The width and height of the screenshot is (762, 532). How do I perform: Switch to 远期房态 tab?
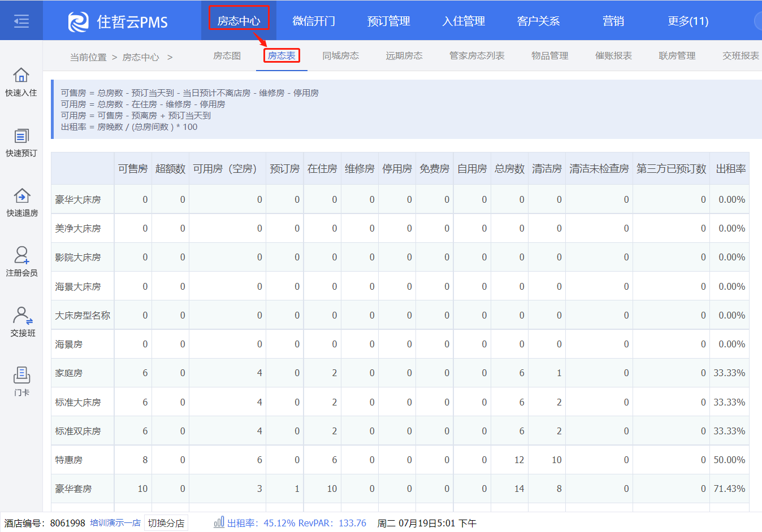[x=404, y=55]
